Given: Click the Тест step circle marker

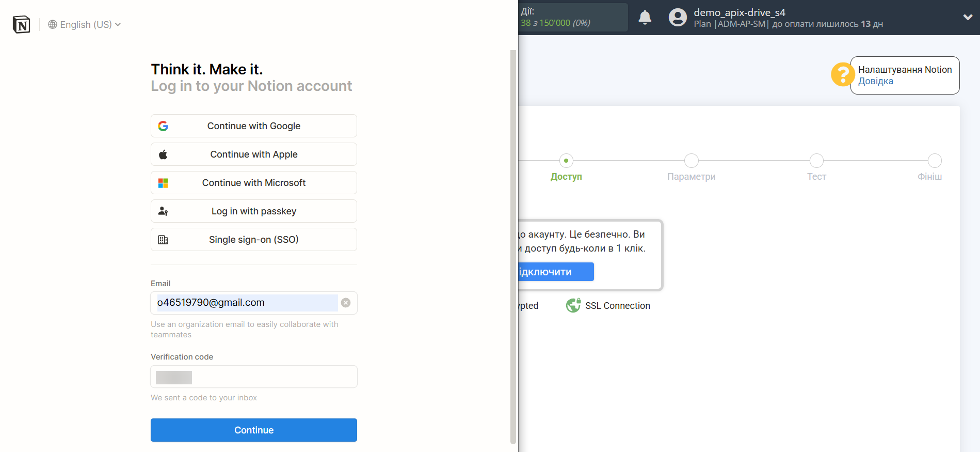Looking at the screenshot, I should (816, 161).
